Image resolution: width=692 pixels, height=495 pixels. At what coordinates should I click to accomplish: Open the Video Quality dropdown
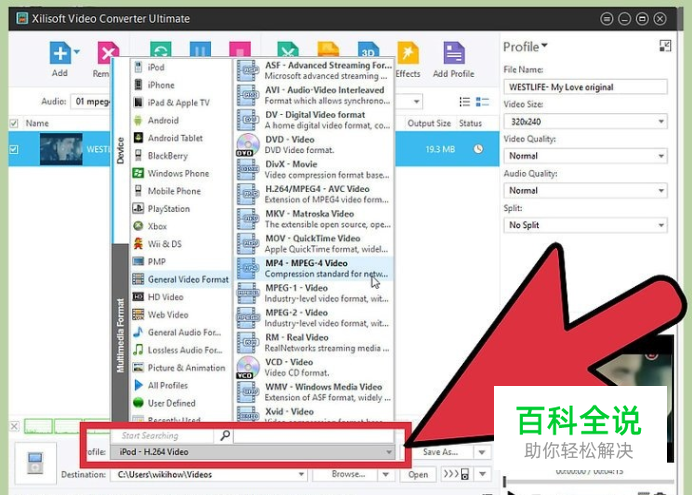(x=585, y=156)
